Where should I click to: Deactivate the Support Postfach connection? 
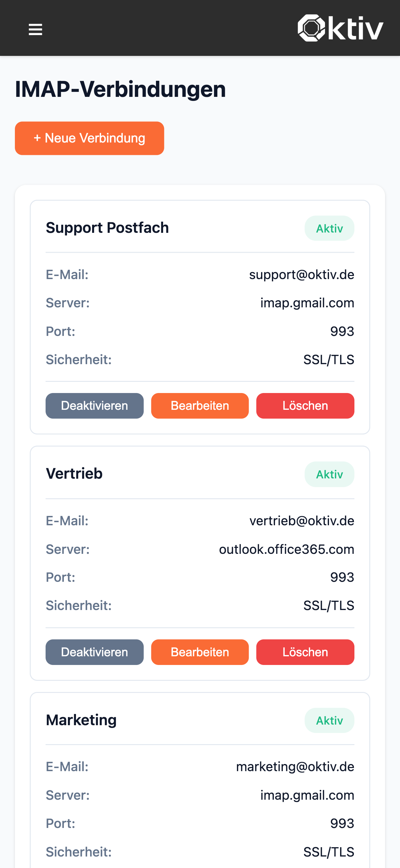click(94, 406)
